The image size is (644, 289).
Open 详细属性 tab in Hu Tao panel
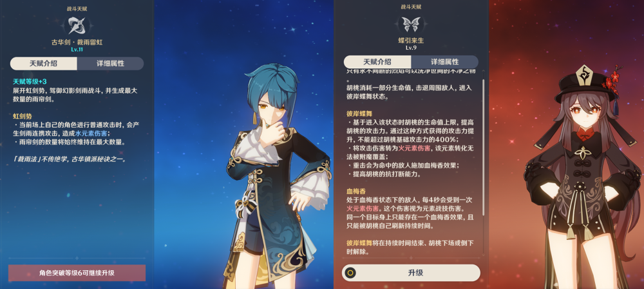(444, 62)
